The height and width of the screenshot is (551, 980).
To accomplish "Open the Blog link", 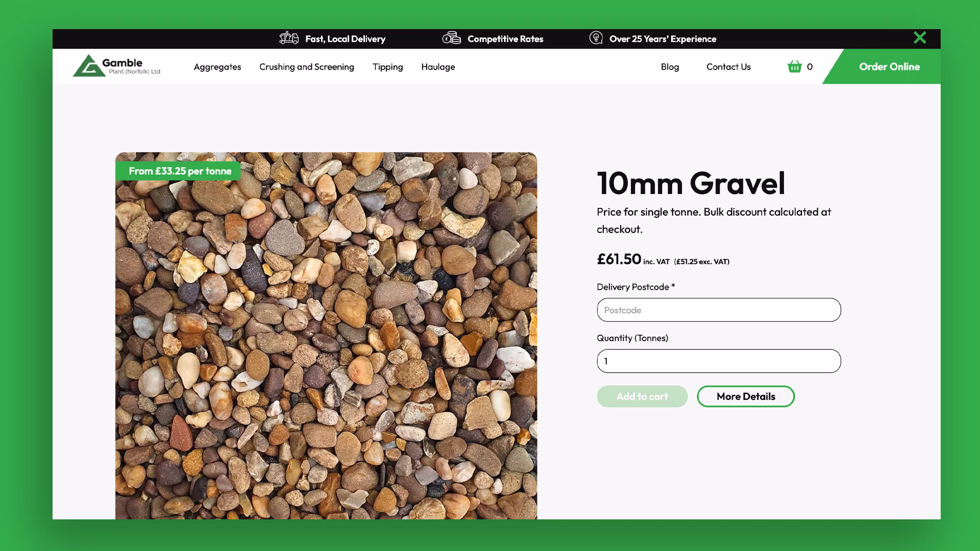I will coord(670,67).
